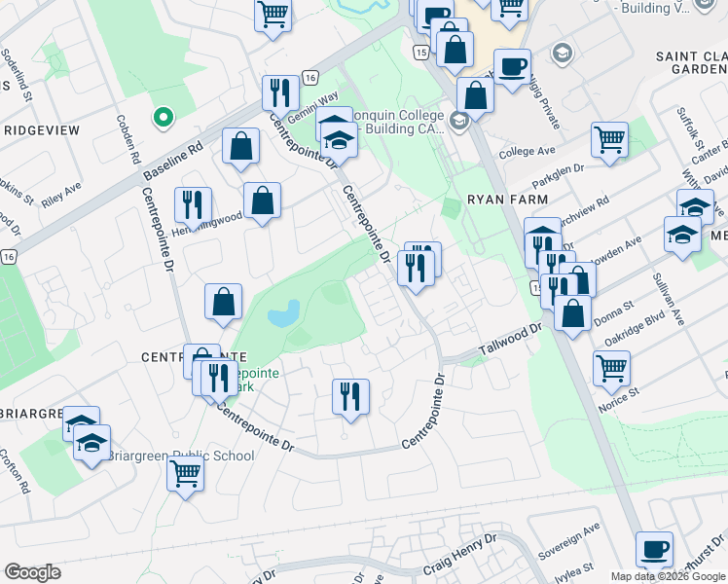Click the Google logo
This screenshot has width=728, height=584.
[32, 572]
